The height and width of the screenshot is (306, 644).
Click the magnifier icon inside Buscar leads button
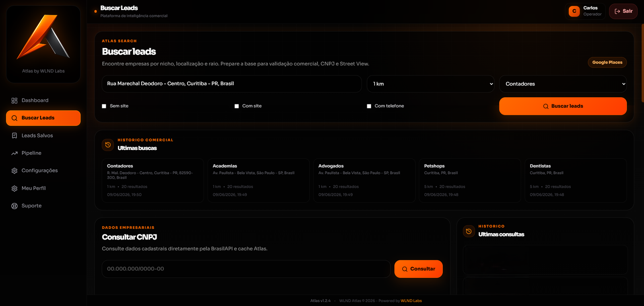[546, 107]
